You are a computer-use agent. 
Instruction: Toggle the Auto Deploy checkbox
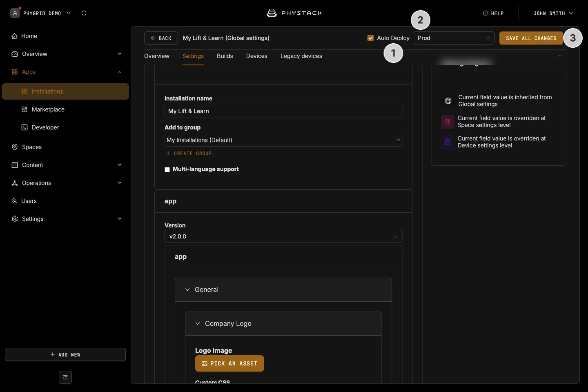point(371,38)
